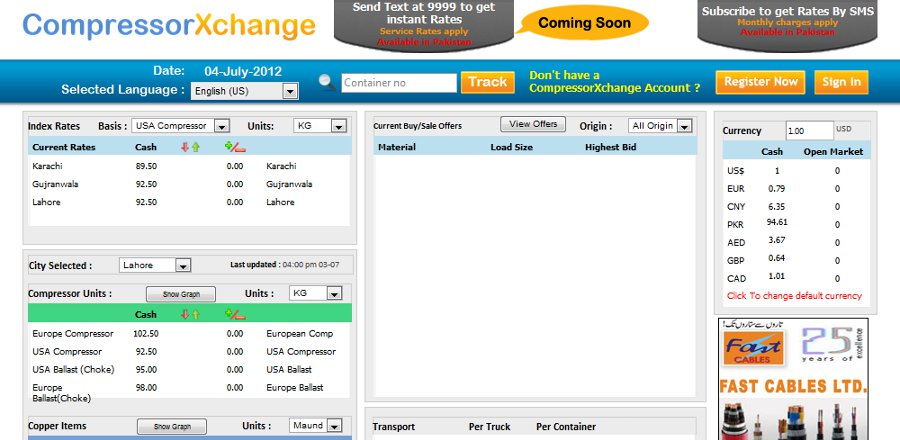
Task: Click the CompressorXchange logo
Action: [x=169, y=25]
